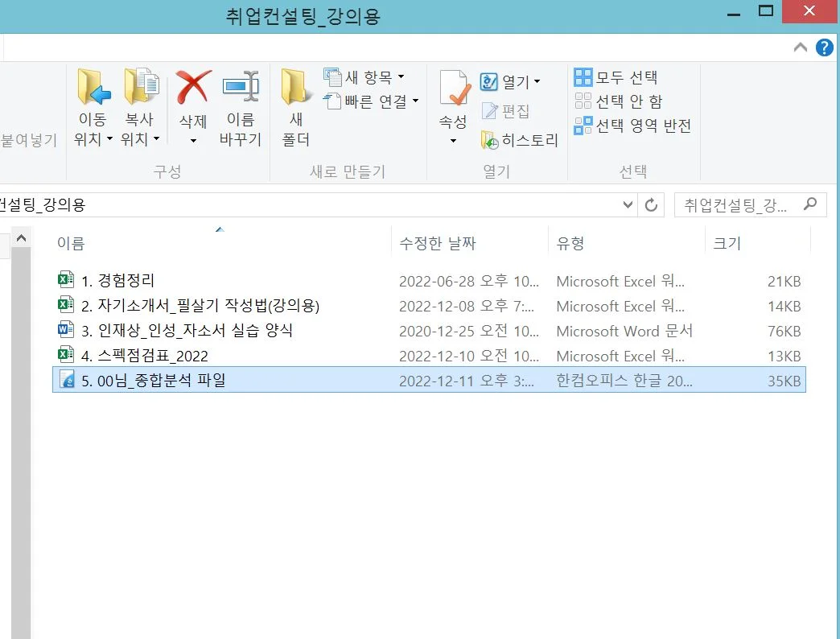
Task: Expand the 열기 dropdown arrow
Action: coord(533,81)
